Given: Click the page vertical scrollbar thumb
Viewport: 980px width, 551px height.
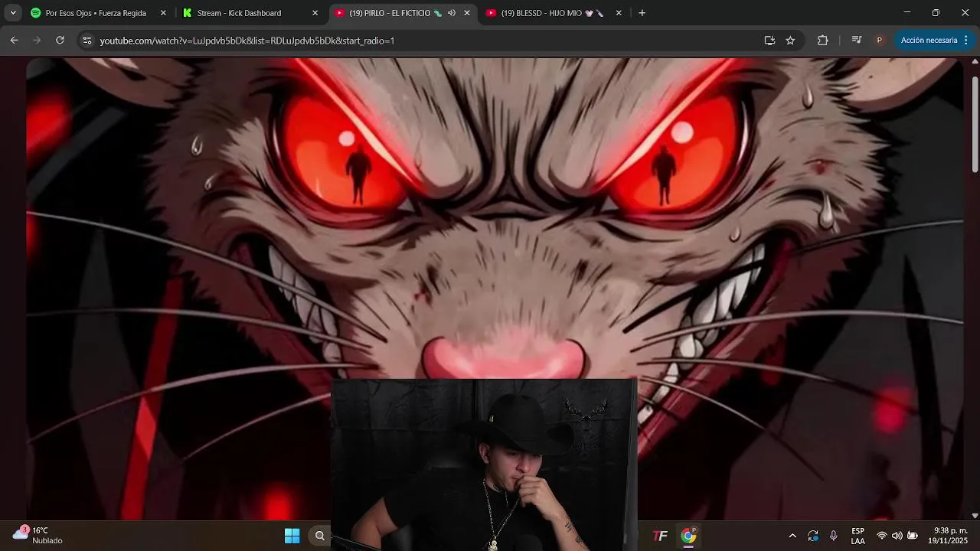Looking at the screenshot, I should 975,124.
